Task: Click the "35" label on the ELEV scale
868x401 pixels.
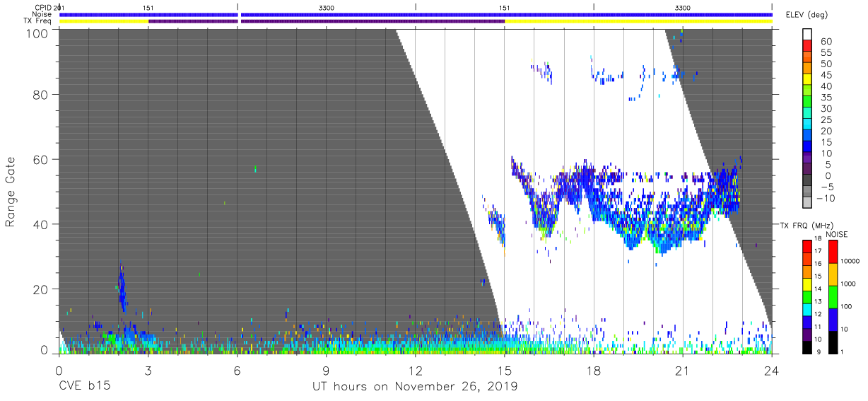Action: (826, 98)
